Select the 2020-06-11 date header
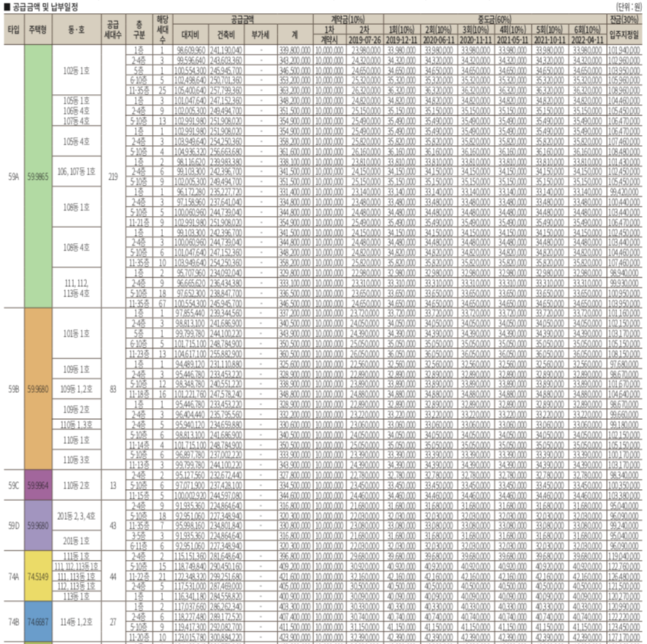The height and width of the screenshot is (644, 647). click(x=438, y=40)
